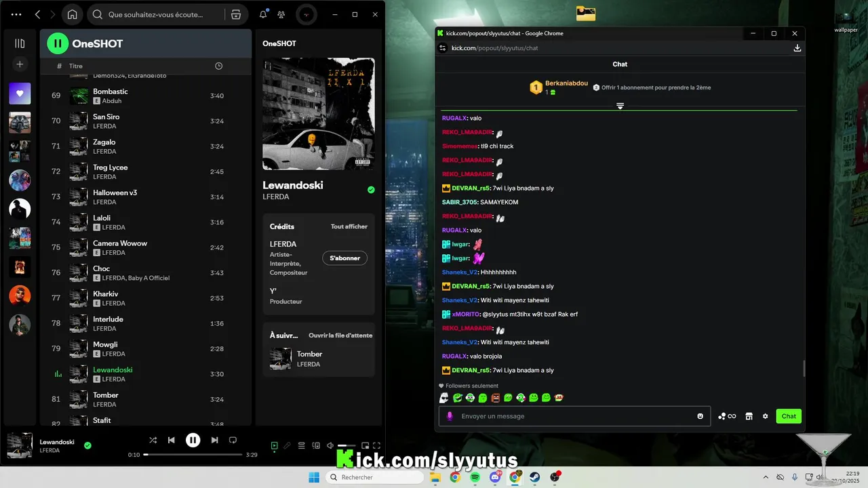
Task: Select the Mowgli track
Action: [x=146, y=348]
